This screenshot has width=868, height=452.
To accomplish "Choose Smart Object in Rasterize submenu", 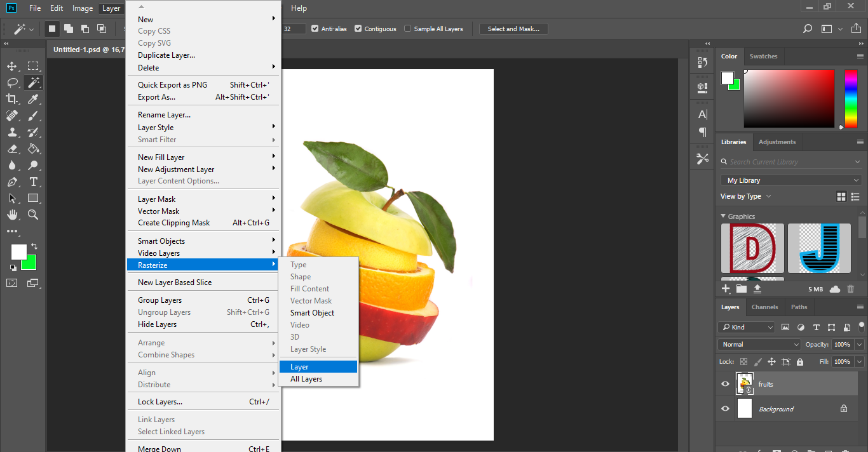I will point(312,313).
